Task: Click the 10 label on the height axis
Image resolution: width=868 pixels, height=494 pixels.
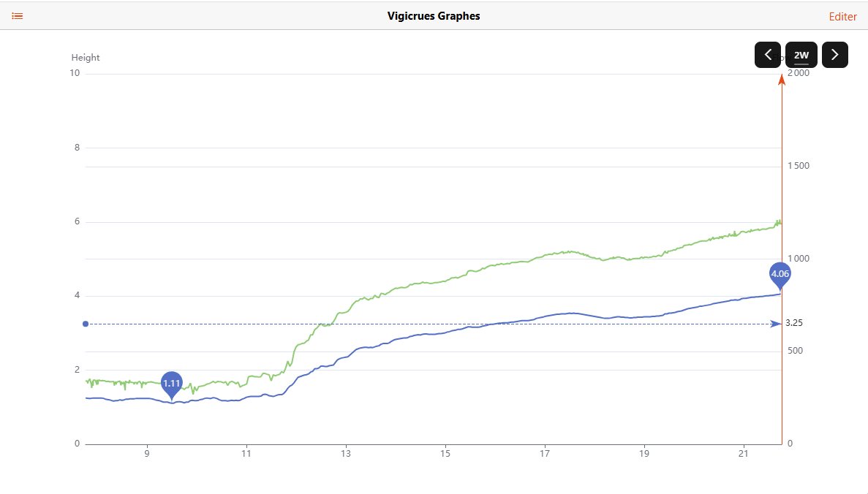Action: 75,74
